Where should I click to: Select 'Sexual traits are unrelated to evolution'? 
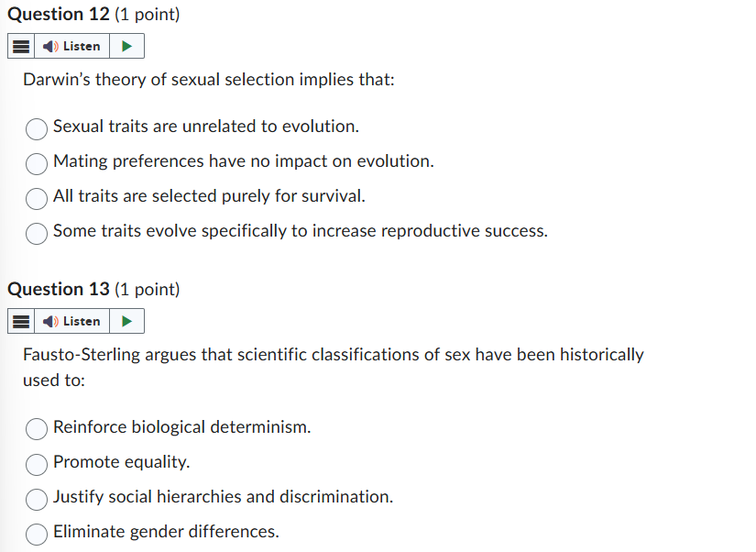(x=36, y=129)
